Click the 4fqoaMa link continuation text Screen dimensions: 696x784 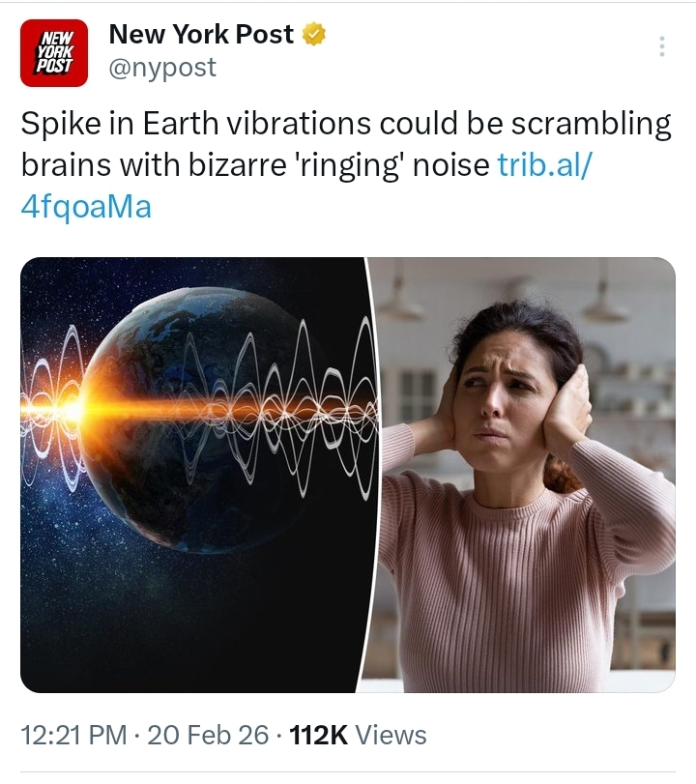86,207
